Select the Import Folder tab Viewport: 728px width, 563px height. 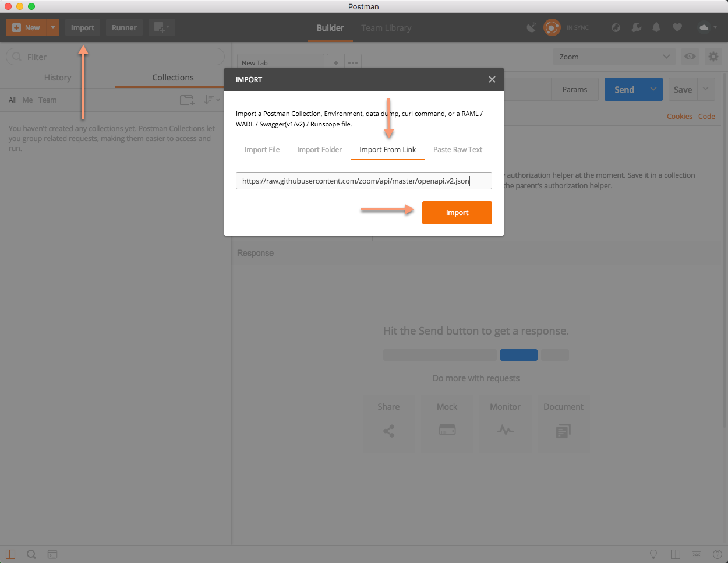tap(320, 150)
